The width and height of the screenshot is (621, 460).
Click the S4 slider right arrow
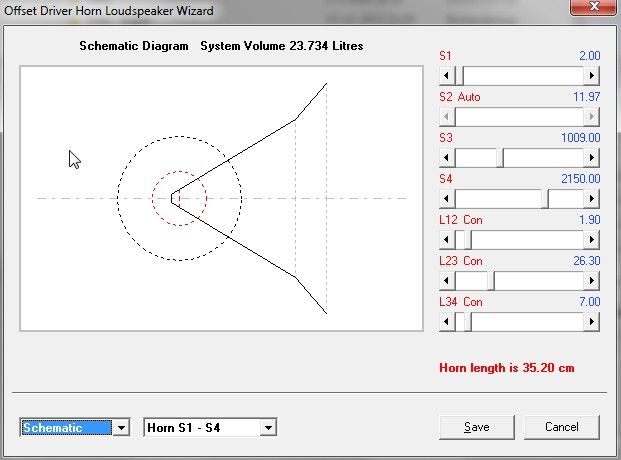[x=591, y=198]
